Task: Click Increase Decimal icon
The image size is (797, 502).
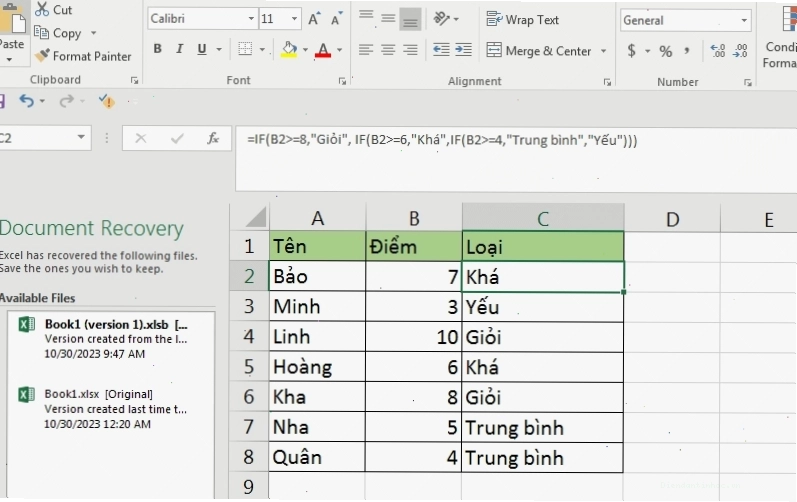Action: [718, 50]
